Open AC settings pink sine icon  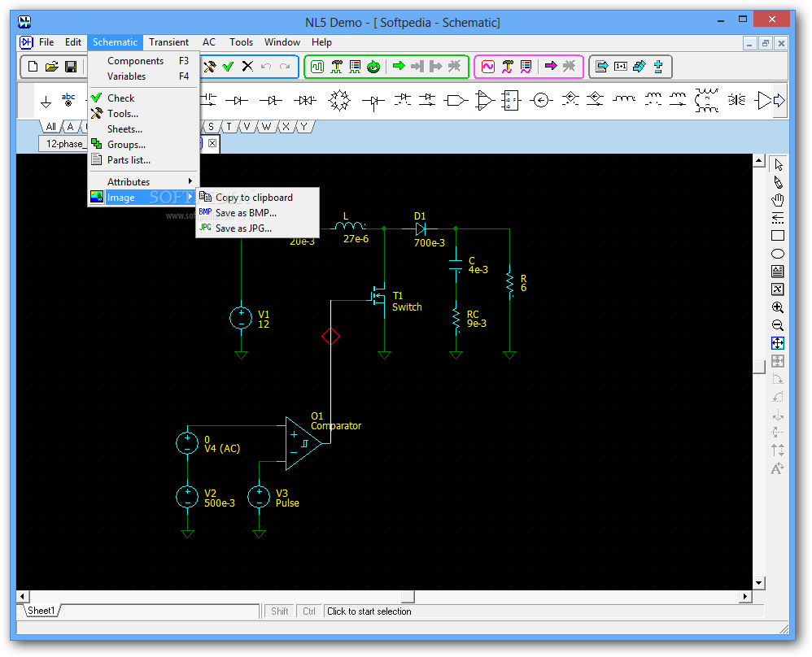point(488,67)
